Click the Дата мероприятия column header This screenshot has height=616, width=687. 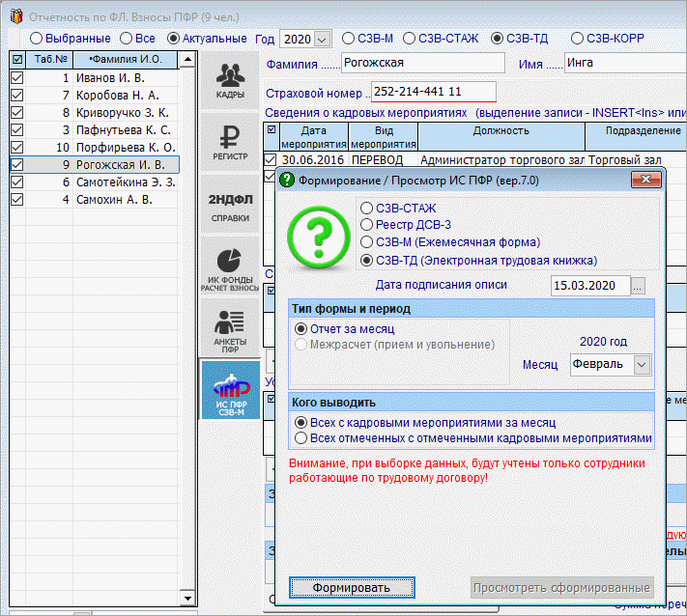pyautogui.click(x=314, y=137)
